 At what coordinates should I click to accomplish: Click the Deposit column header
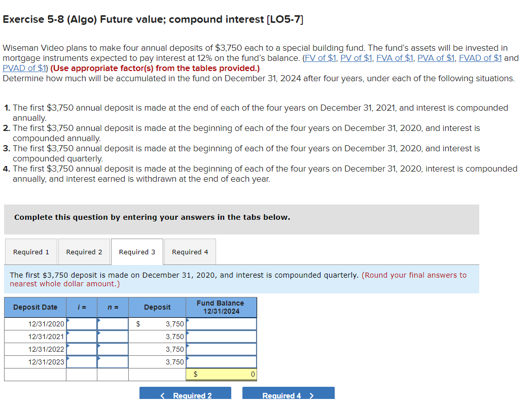157,307
